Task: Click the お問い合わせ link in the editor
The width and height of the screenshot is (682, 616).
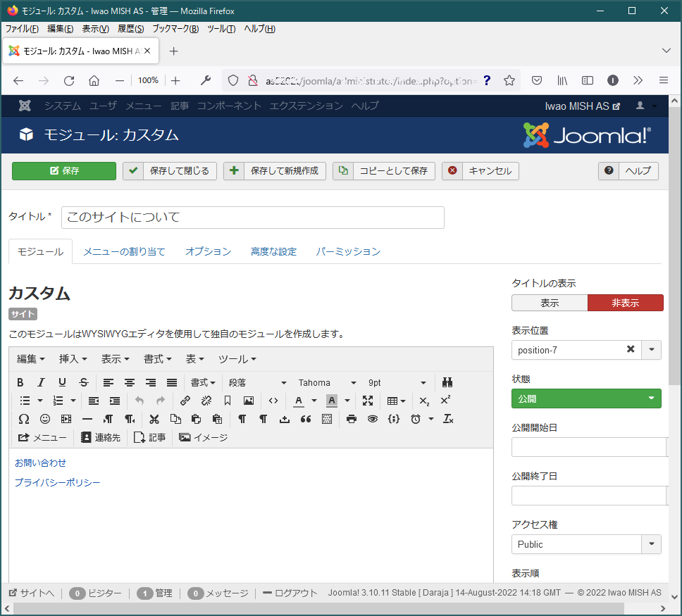Action: [x=40, y=463]
